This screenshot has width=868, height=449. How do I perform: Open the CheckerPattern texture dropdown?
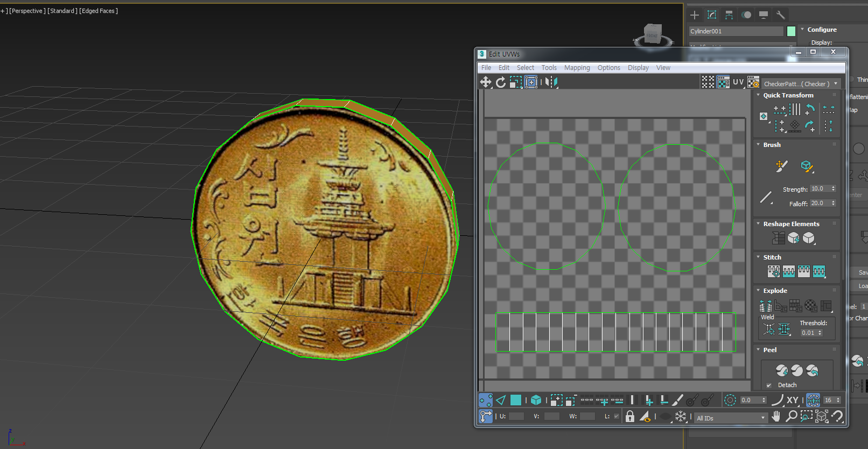click(x=801, y=84)
